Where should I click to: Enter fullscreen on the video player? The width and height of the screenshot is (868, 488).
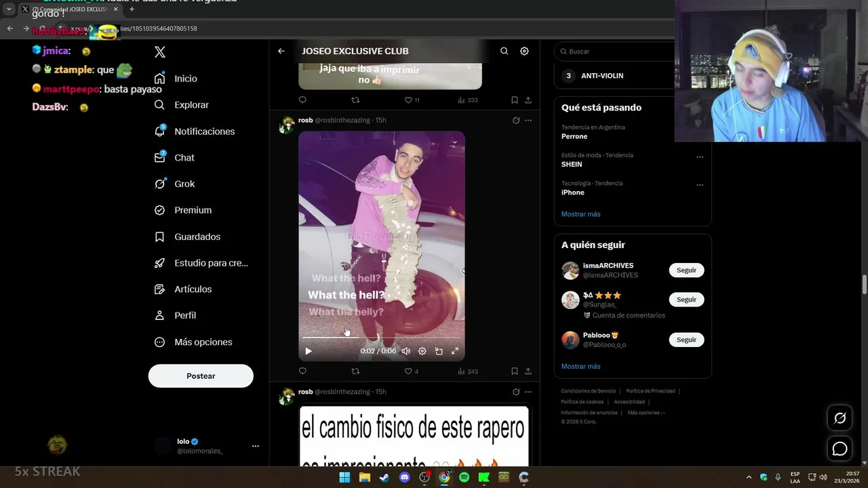click(x=455, y=351)
